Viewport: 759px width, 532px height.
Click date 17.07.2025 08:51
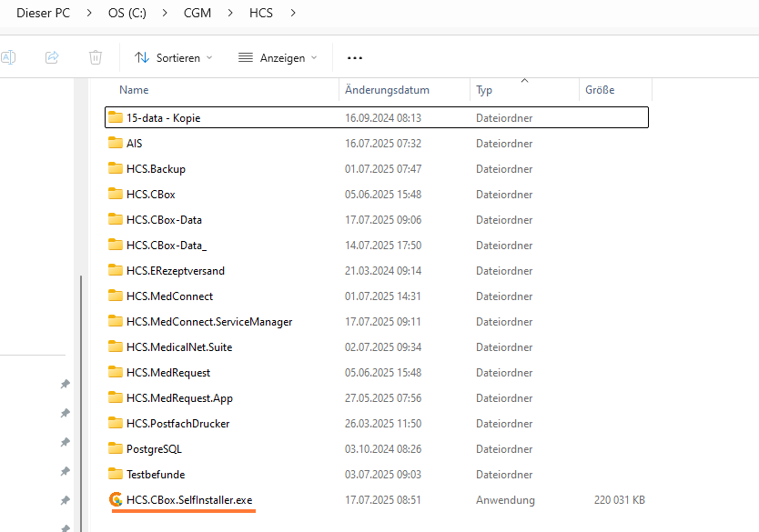click(383, 500)
